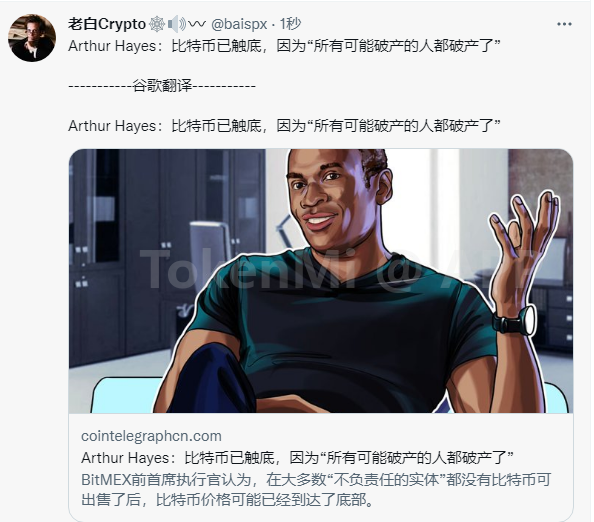Open the cointelegraphcn.com domain link
Viewport: 594px width, 522px height.
pyautogui.click(x=151, y=436)
